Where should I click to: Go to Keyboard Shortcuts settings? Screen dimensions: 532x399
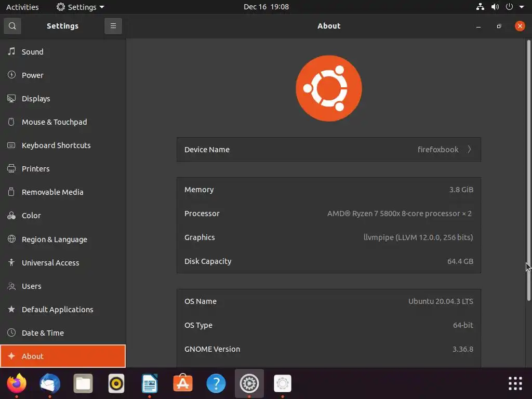(63, 145)
